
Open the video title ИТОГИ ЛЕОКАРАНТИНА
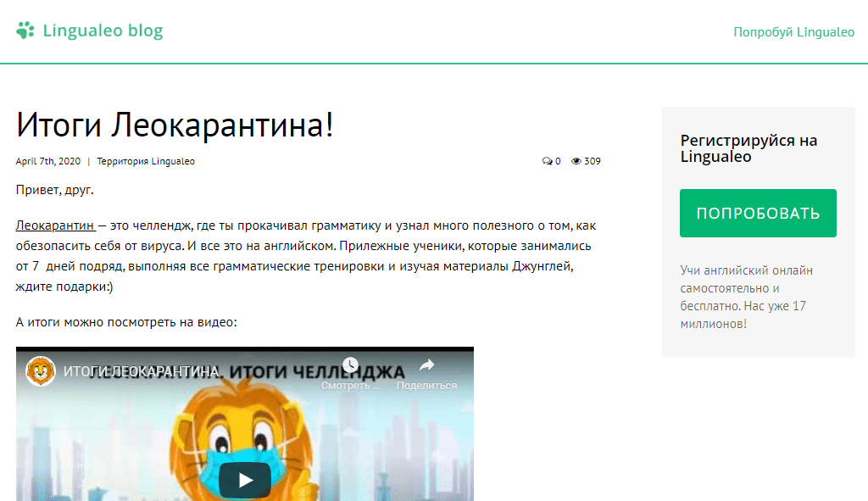click(x=142, y=371)
